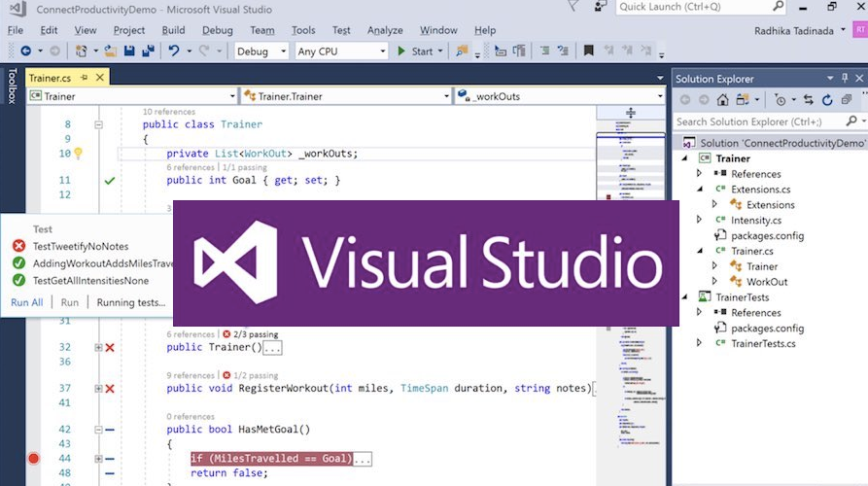Click the bookmark icon in the toolbar
Screen dimensions: 868x486
(x=588, y=51)
